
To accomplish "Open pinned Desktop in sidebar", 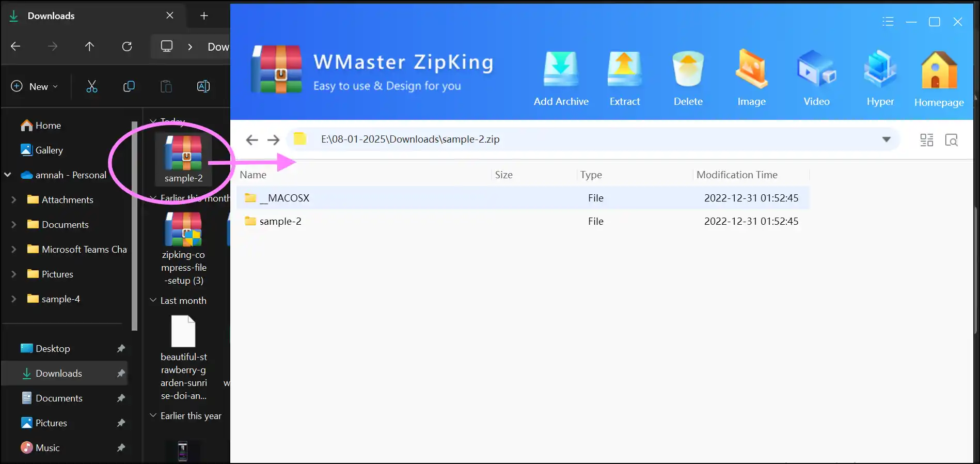I will coord(65,349).
